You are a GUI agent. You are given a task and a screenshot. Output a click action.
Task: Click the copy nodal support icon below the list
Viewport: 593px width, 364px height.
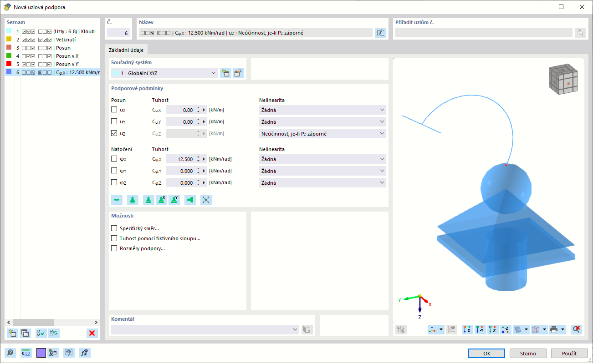pyautogui.click(x=26, y=333)
